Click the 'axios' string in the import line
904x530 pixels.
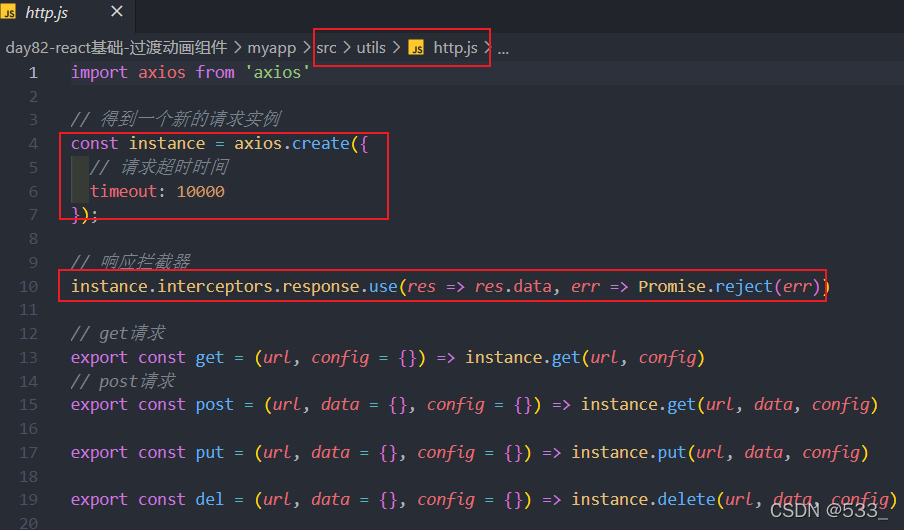pos(277,73)
